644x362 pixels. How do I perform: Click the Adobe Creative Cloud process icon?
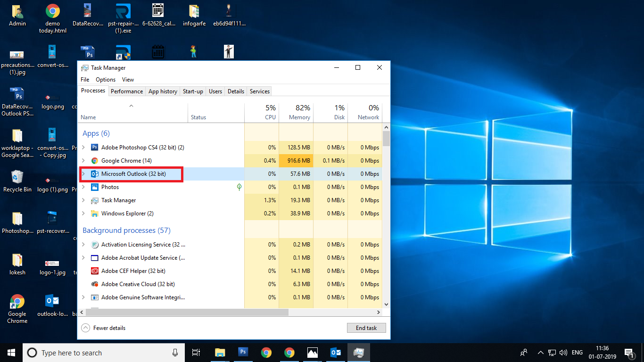[94, 284]
